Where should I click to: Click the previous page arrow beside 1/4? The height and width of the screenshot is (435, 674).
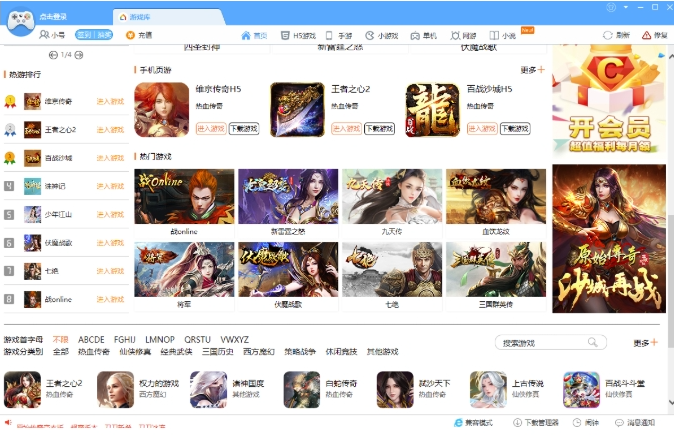[53, 55]
